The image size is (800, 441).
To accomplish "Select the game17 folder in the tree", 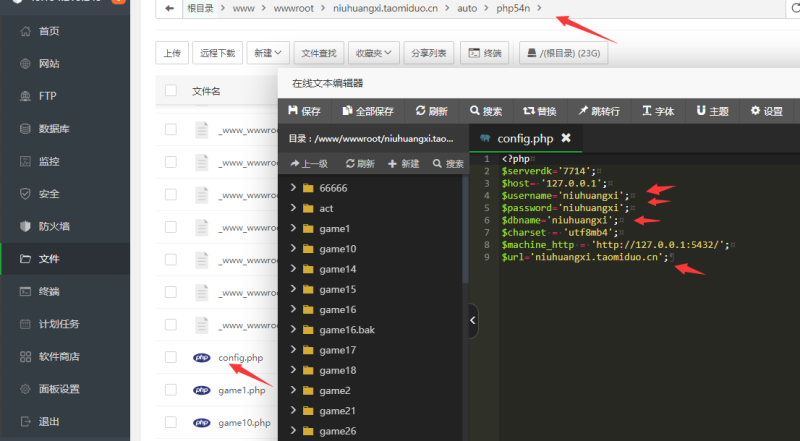I will point(338,350).
